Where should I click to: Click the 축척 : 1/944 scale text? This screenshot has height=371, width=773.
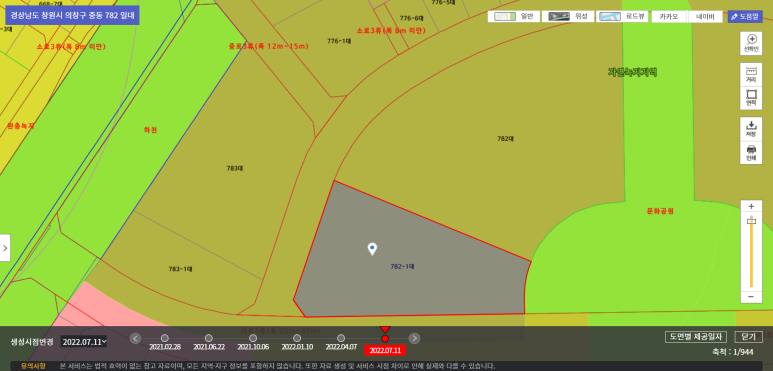733,352
